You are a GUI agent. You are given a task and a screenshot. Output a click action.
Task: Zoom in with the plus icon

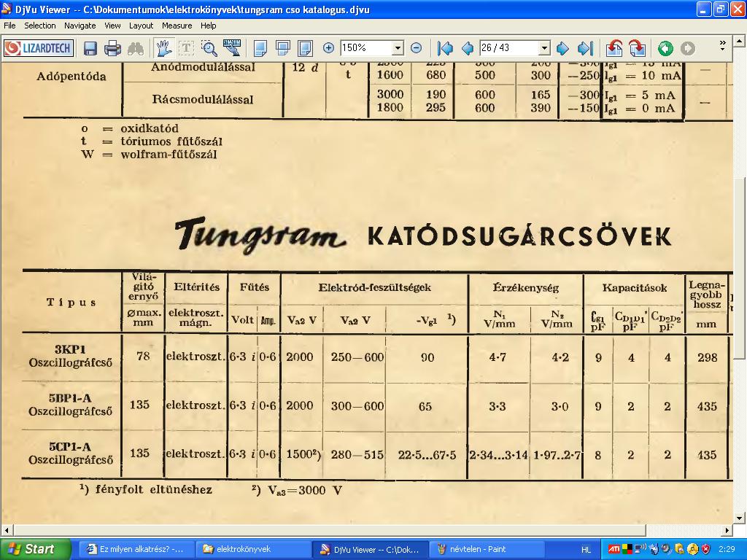point(329,47)
